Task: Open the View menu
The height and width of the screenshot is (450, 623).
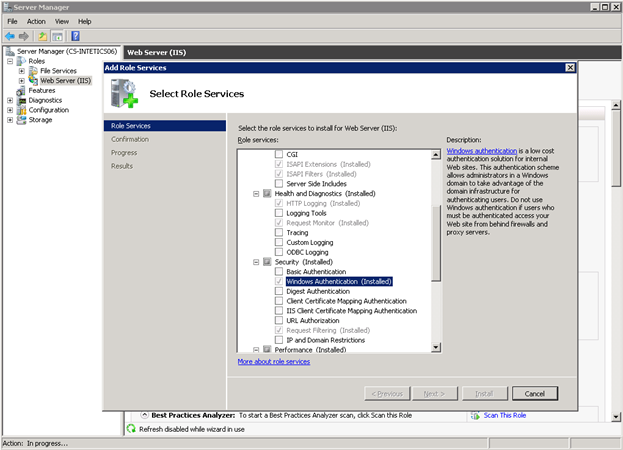Action: (x=62, y=20)
